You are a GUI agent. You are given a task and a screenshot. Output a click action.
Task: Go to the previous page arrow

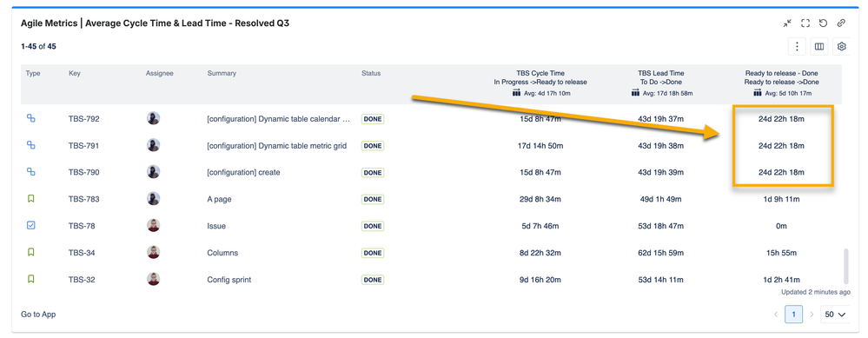click(x=776, y=315)
